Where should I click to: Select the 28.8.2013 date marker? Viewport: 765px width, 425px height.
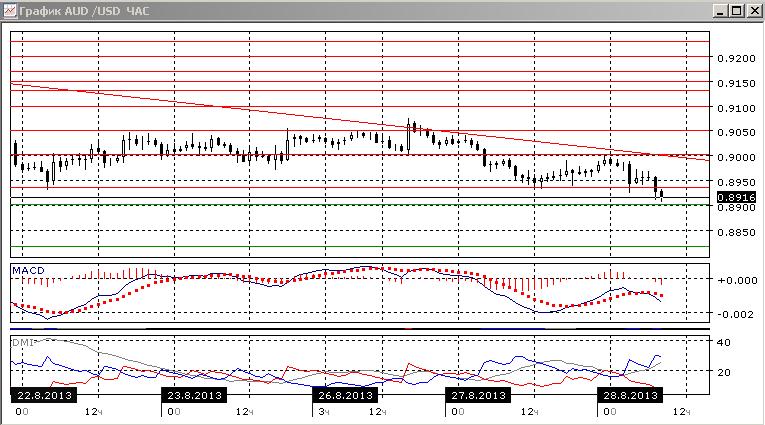click(630, 395)
